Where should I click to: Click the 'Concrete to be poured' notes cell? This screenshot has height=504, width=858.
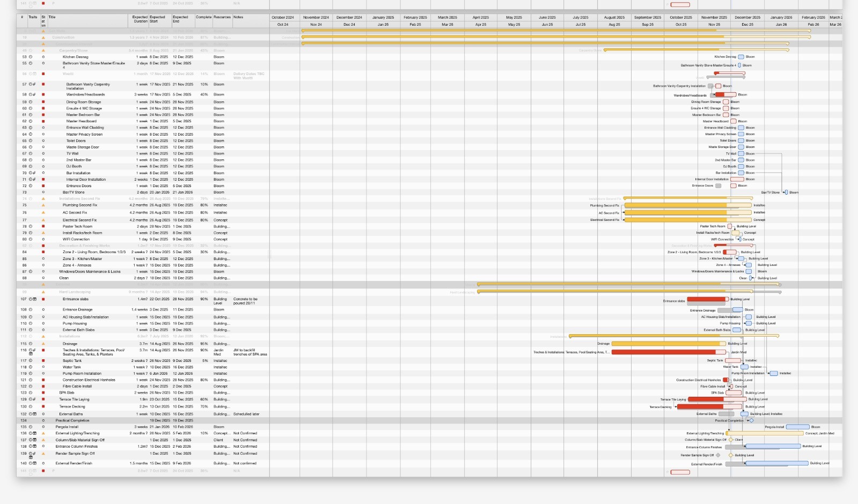246,301
